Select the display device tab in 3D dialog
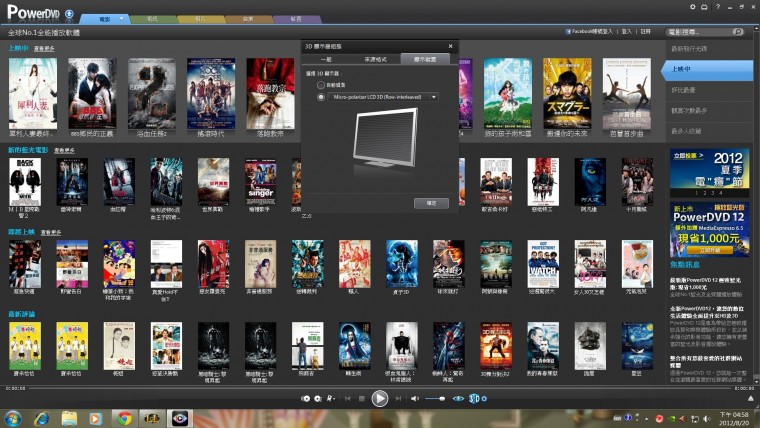This screenshot has height=428, width=760. (x=425, y=59)
